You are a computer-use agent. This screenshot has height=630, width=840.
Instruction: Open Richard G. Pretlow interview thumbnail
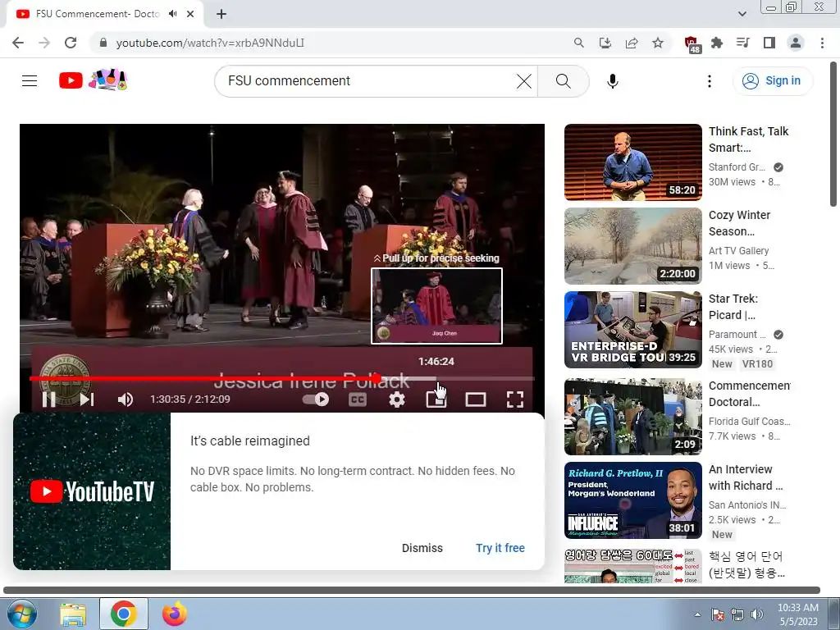coord(633,500)
